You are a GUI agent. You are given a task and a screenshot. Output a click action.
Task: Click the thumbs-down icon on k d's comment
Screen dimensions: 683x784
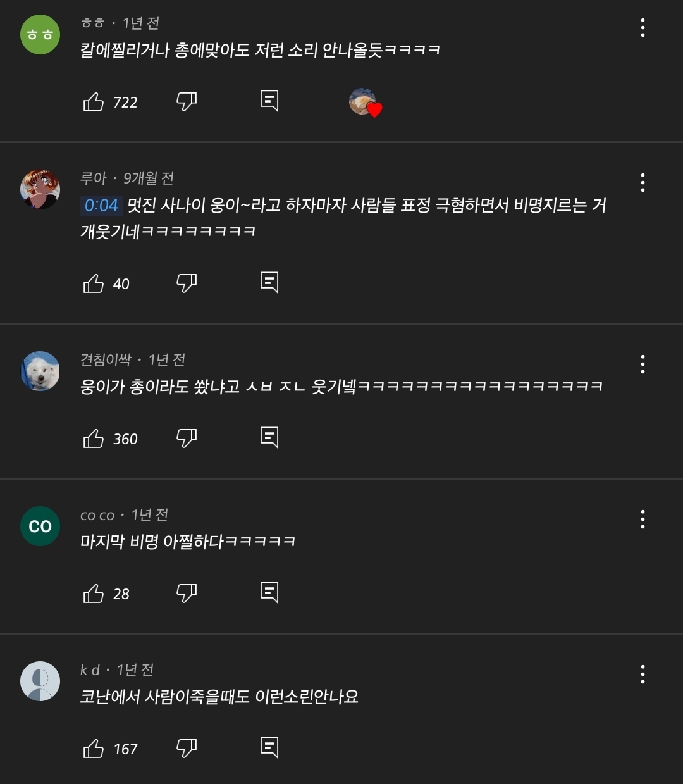point(187,748)
